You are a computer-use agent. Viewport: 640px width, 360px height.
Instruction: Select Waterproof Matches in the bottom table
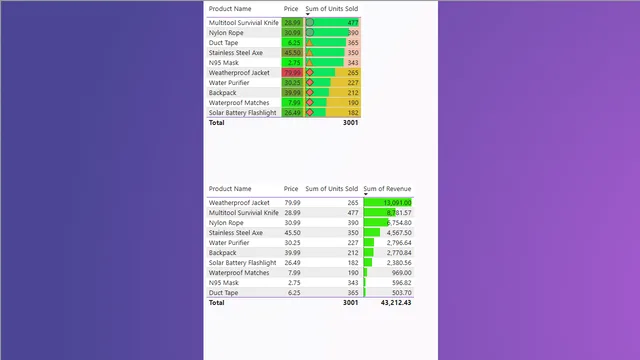click(239, 273)
